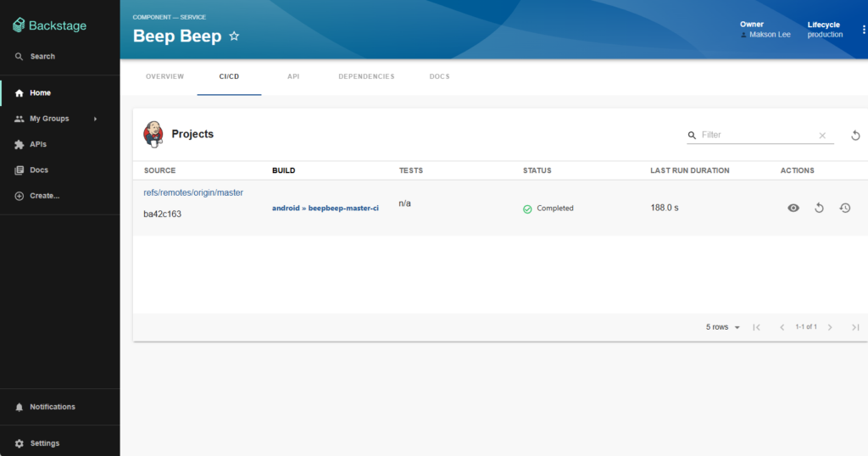The image size is (868, 456).
Task: Open the 5 rows per-page dropdown
Action: [723, 327]
